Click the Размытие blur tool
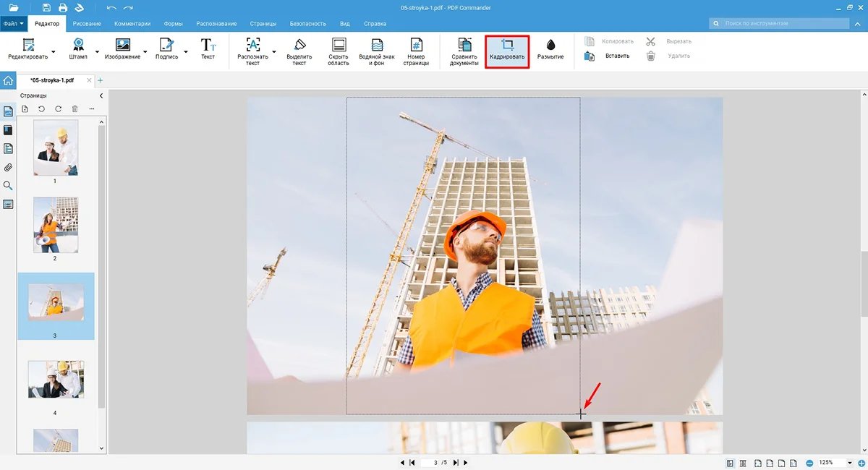Image resolution: width=868 pixels, height=470 pixels. pos(550,50)
